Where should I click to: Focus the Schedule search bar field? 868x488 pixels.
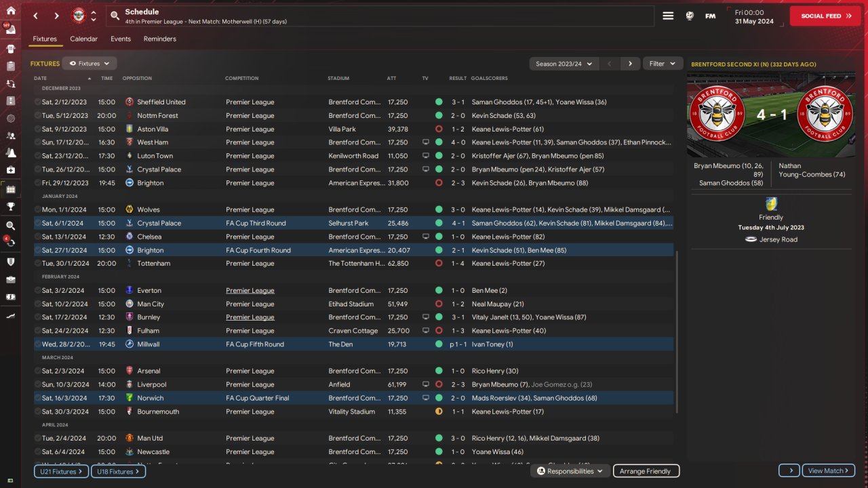click(380, 16)
